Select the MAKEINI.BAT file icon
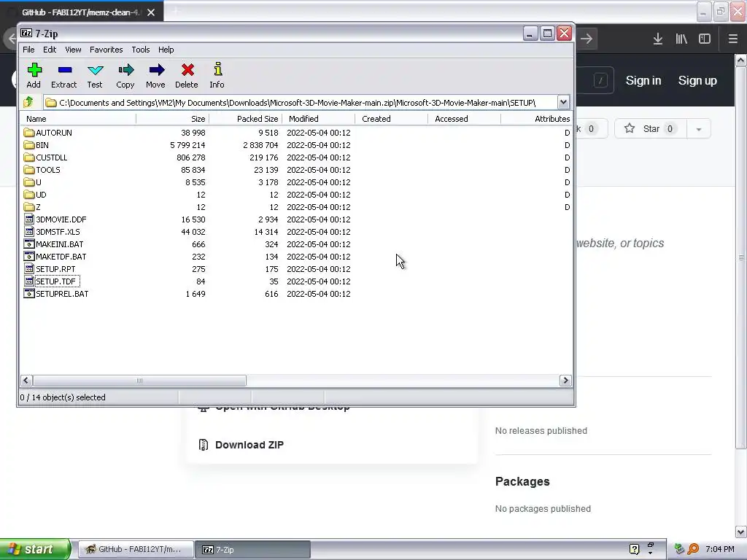The height and width of the screenshot is (560, 747). [x=29, y=244]
